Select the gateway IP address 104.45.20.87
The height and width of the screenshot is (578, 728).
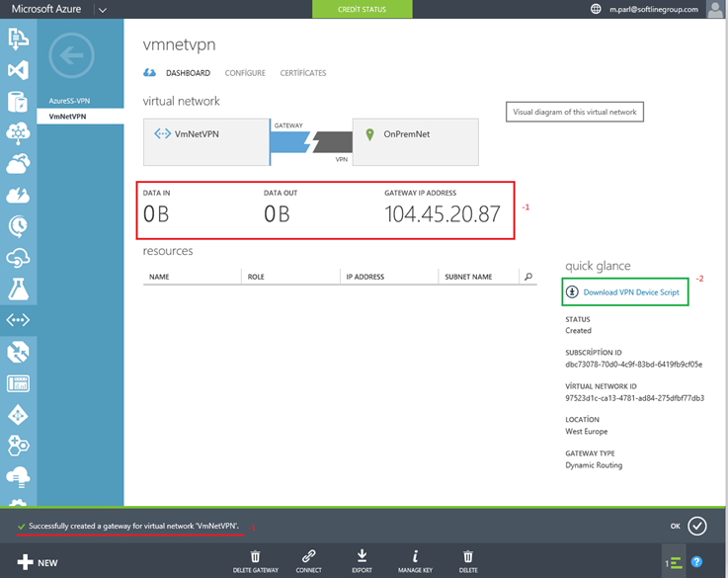443,214
